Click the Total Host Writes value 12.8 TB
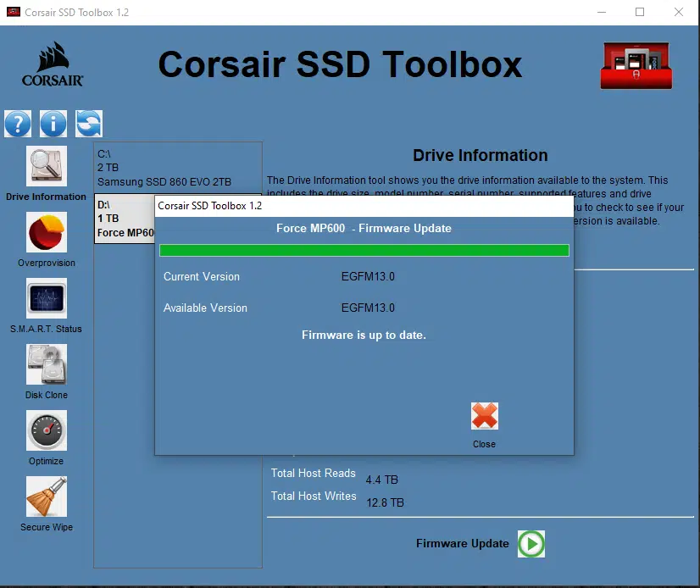This screenshot has width=700, height=588. point(385,503)
